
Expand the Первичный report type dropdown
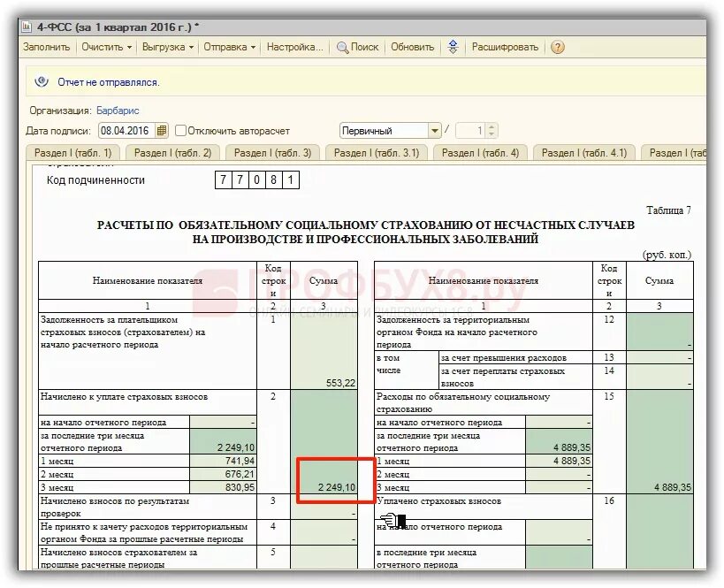point(434,131)
